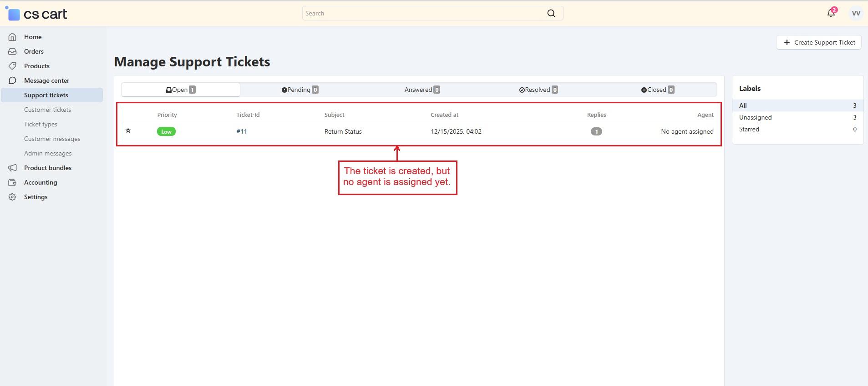
Task: Click Create Support Ticket button
Action: pyautogui.click(x=818, y=42)
